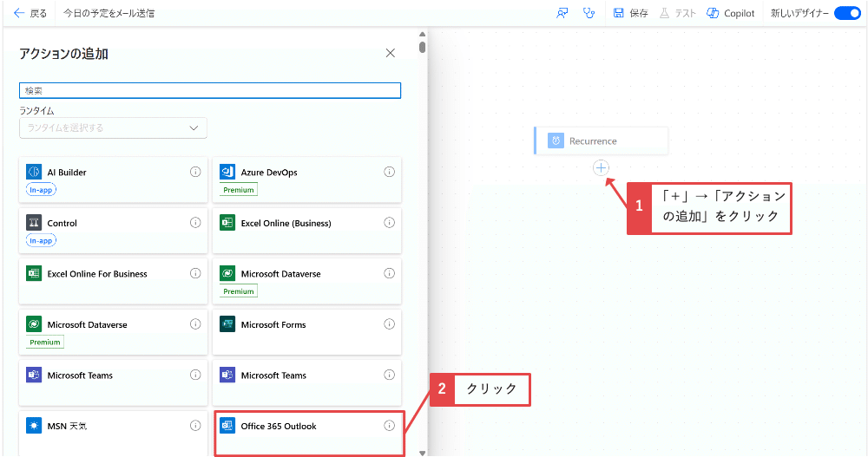Image resolution: width=868 pixels, height=457 pixels.
Task: Select Microsoft Teams connector in left column
Action: click(113, 383)
